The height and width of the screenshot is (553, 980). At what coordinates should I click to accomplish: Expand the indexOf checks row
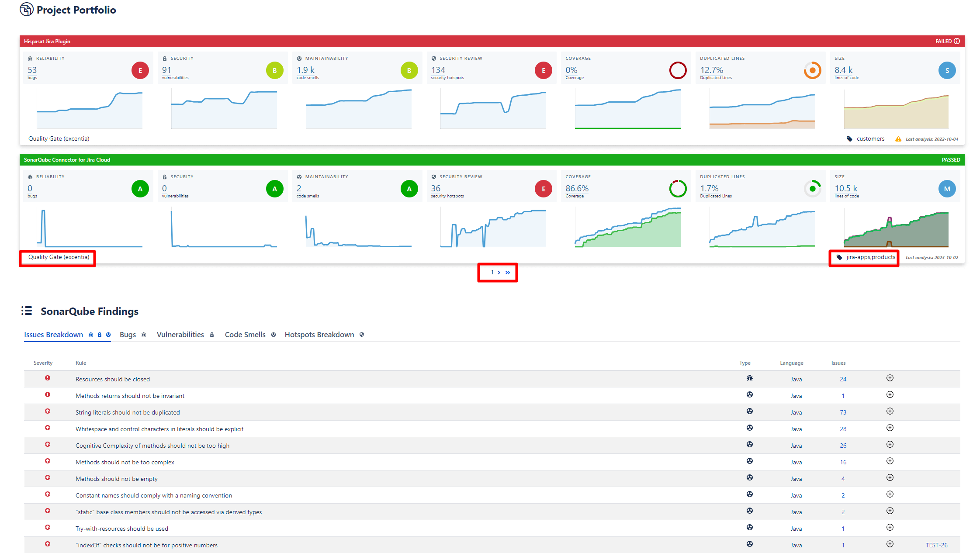890,544
